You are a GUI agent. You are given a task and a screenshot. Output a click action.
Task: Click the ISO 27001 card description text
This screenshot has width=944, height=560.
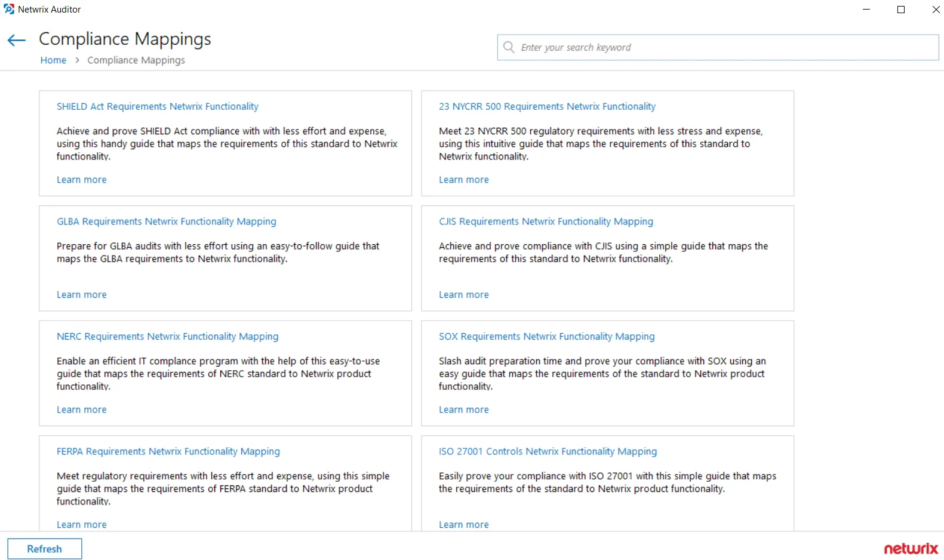[x=608, y=482]
